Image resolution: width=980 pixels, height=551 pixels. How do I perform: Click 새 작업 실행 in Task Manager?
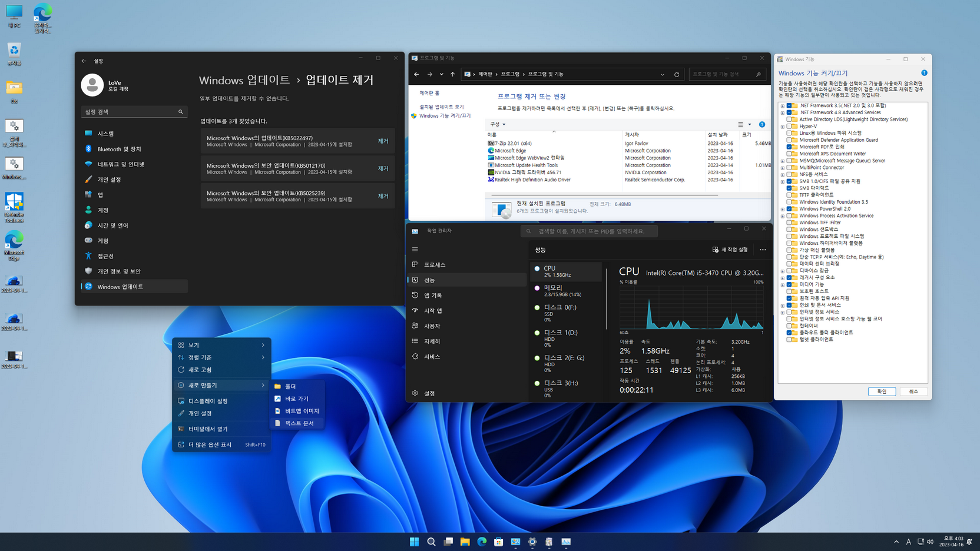[x=730, y=250]
